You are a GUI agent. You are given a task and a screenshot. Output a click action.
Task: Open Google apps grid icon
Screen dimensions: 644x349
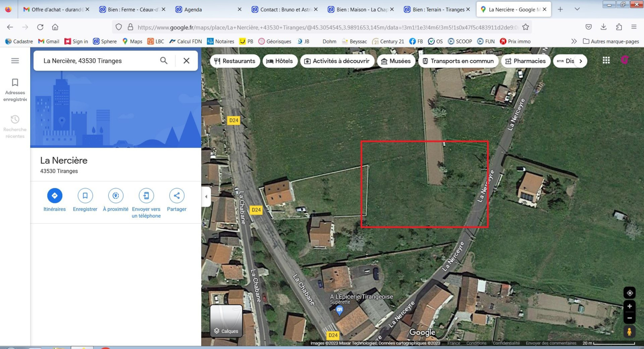point(606,60)
